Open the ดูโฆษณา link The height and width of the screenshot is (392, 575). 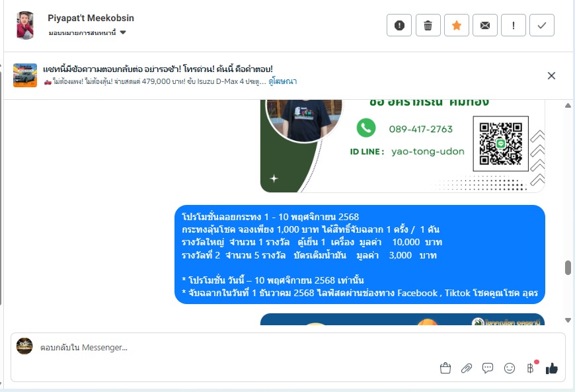tap(282, 81)
